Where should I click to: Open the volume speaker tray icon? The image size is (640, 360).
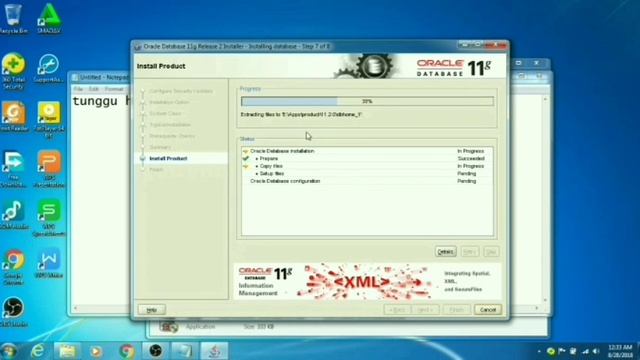click(x=596, y=351)
